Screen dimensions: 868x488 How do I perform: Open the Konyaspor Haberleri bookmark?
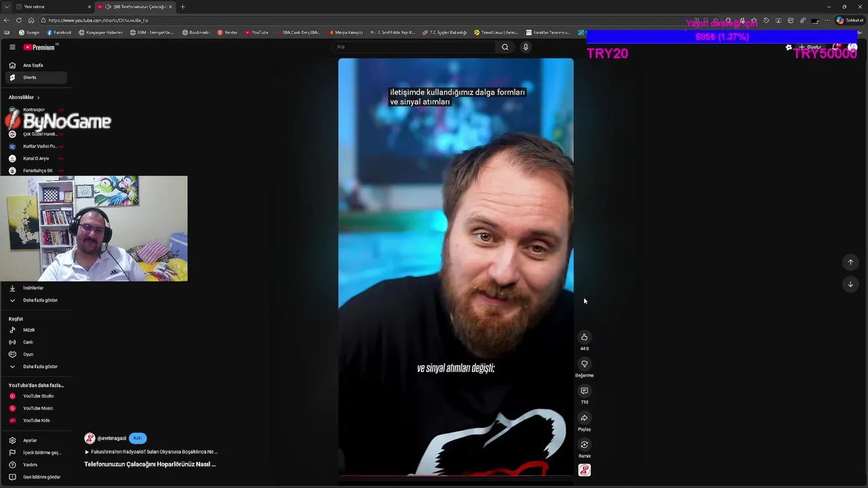(x=101, y=33)
